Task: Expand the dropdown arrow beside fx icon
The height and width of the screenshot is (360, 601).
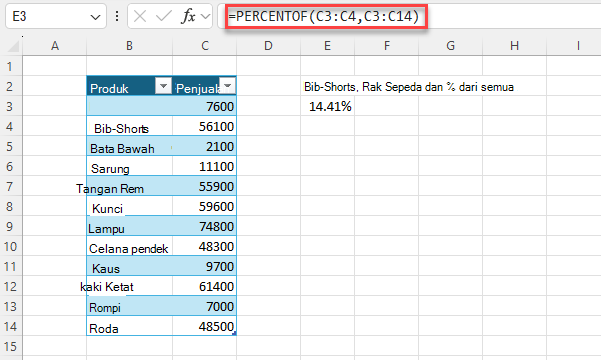Action: point(205,16)
